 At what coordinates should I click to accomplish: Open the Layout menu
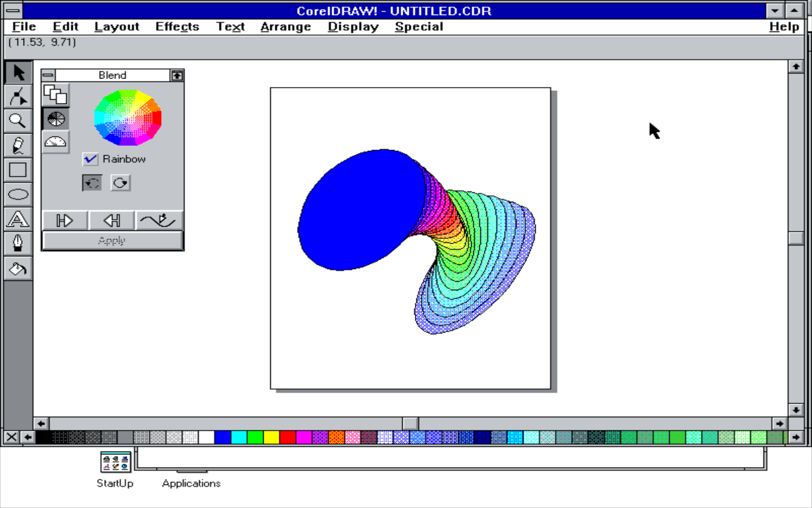click(x=117, y=27)
